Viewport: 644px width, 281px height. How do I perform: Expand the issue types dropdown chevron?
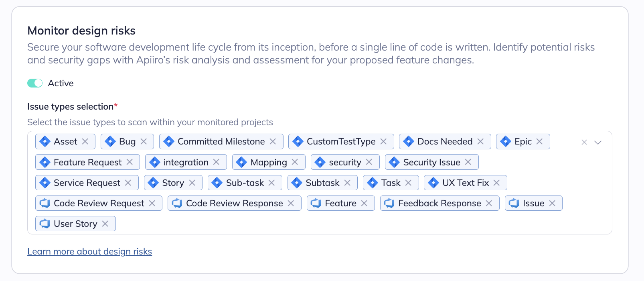(x=598, y=142)
